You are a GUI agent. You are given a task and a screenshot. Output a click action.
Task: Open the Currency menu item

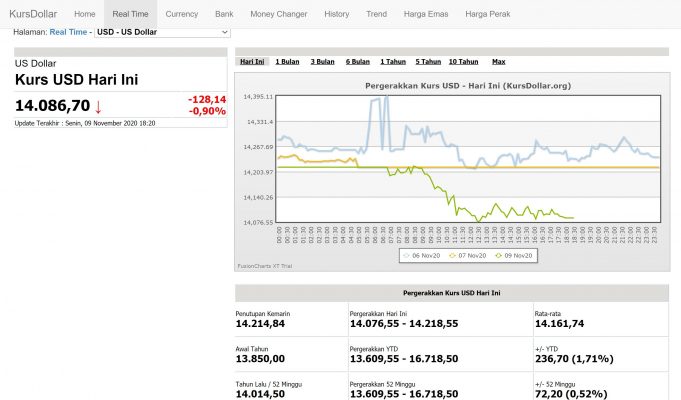181,14
